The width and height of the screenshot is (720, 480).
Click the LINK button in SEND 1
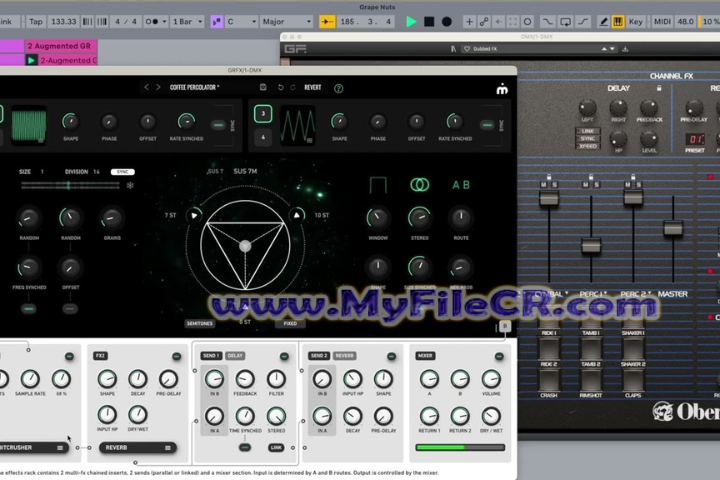(276, 448)
